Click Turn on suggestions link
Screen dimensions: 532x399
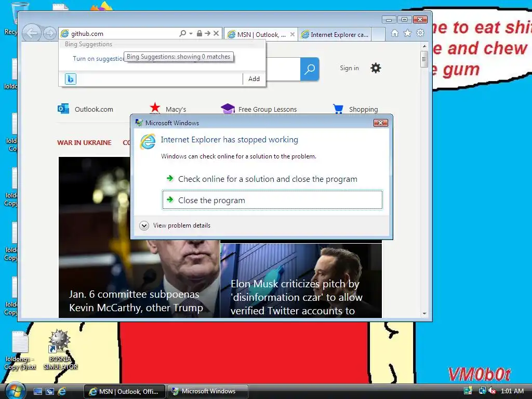point(98,58)
